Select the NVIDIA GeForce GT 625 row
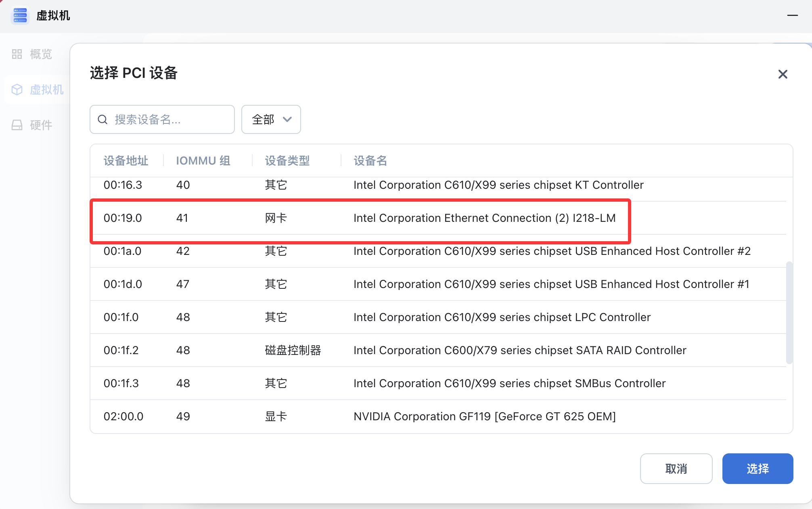Image resolution: width=812 pixels, height=509 pixels. click(x=484, y=416)
